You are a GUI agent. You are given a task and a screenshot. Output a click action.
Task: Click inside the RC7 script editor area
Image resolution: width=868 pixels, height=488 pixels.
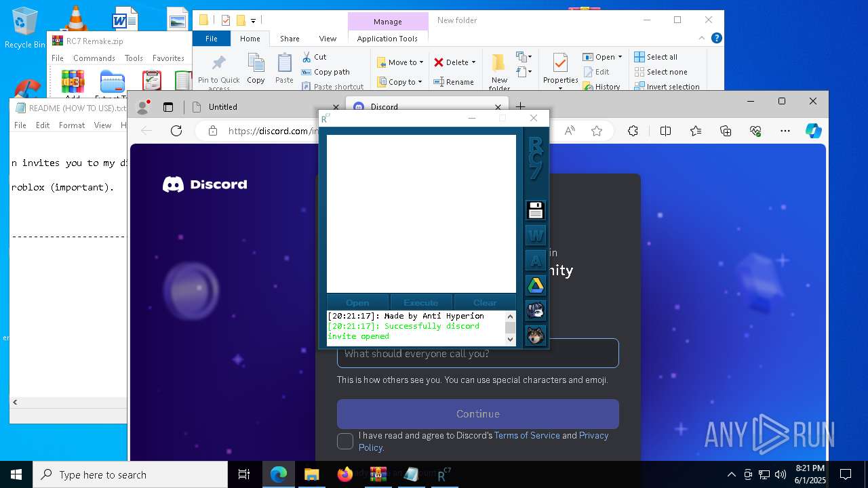[x=421, y=213]
